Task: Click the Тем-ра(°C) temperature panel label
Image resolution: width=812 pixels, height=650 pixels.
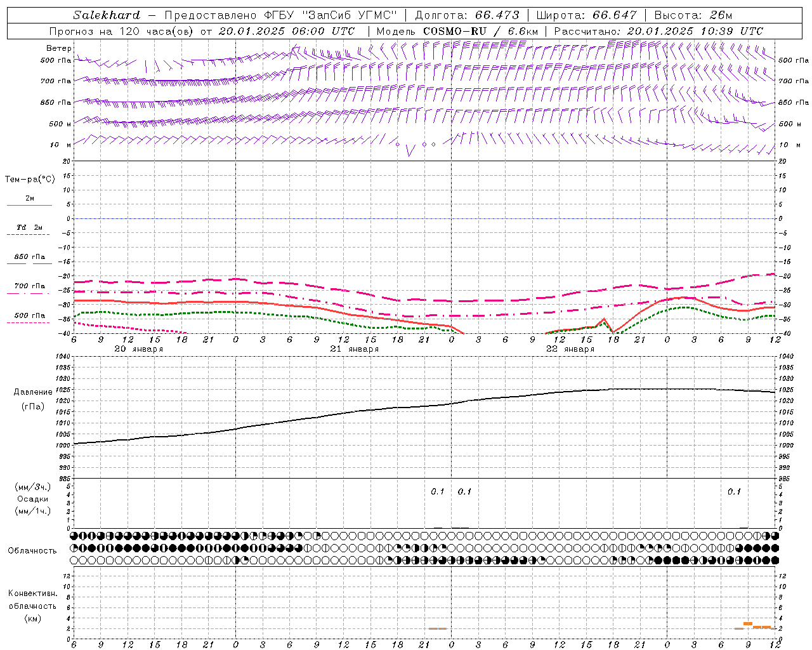Action: point(30,180)
